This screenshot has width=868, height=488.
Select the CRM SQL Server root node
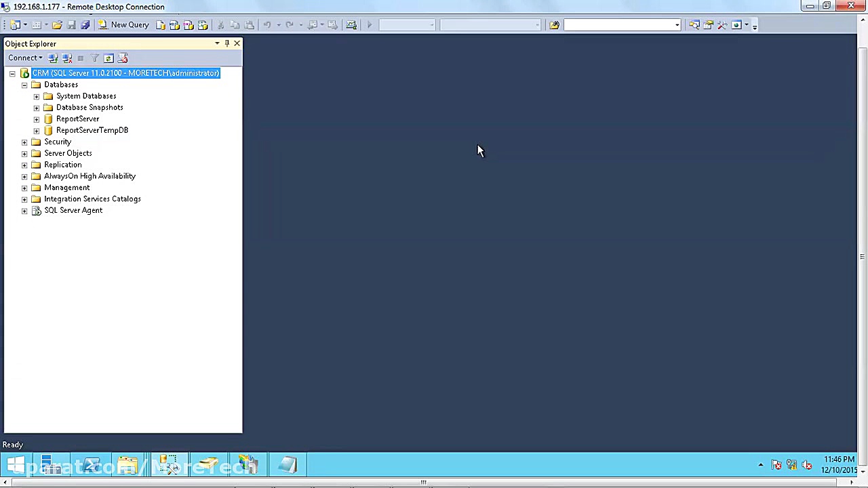point(125,73)
